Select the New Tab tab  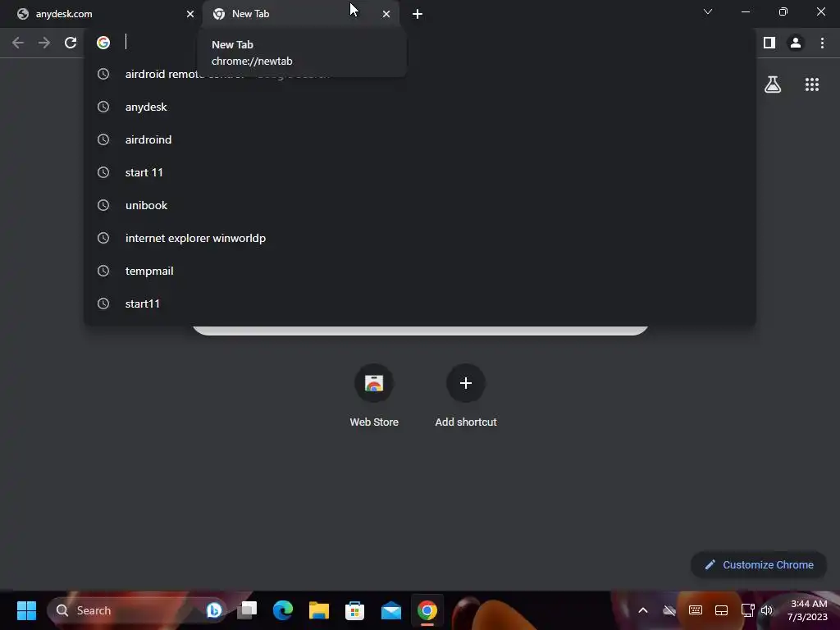pos(301,14)
